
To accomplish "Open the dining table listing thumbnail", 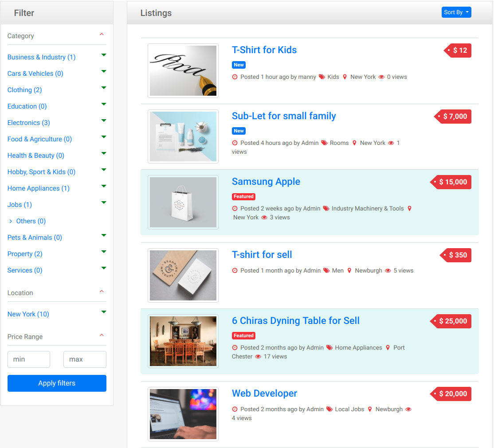I will pyautogui.click(x=183, y=341).
